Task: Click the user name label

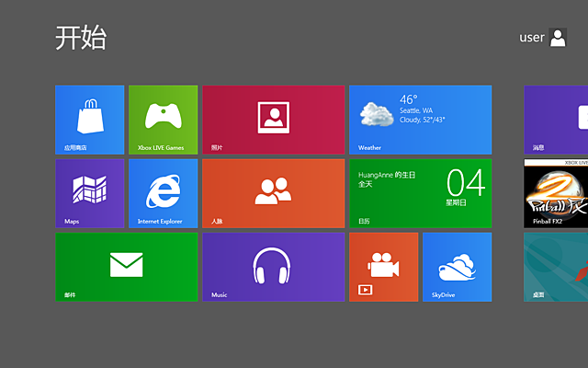Action: click(x=531, y=38)
